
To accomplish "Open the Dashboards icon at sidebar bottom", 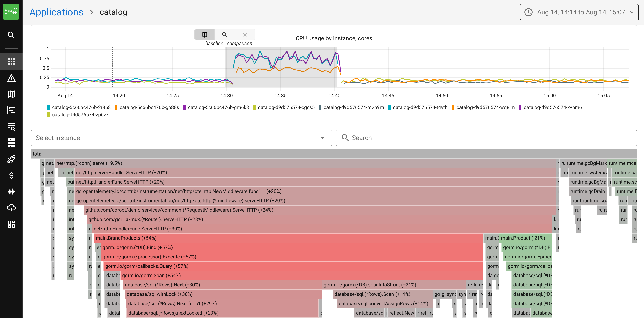I will [x=11, y=224].
